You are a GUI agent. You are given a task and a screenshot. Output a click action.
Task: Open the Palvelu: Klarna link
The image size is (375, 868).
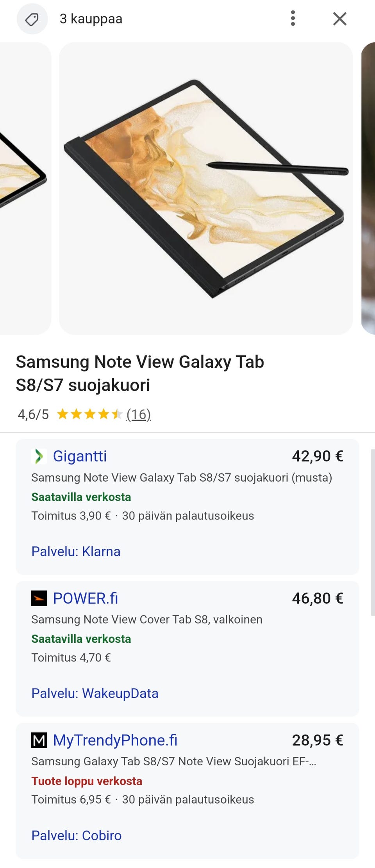pyautogui.click(x=76, y=551)
